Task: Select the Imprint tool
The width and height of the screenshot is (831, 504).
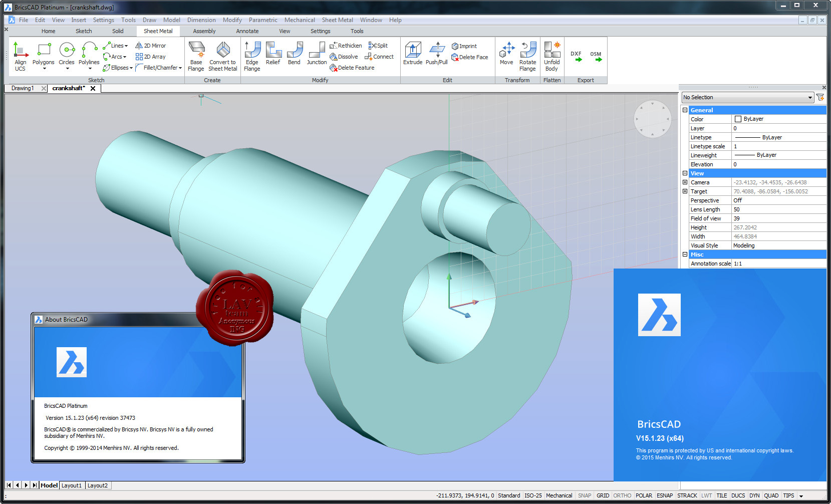Action: pyautogui.click(x=464, y=46)
